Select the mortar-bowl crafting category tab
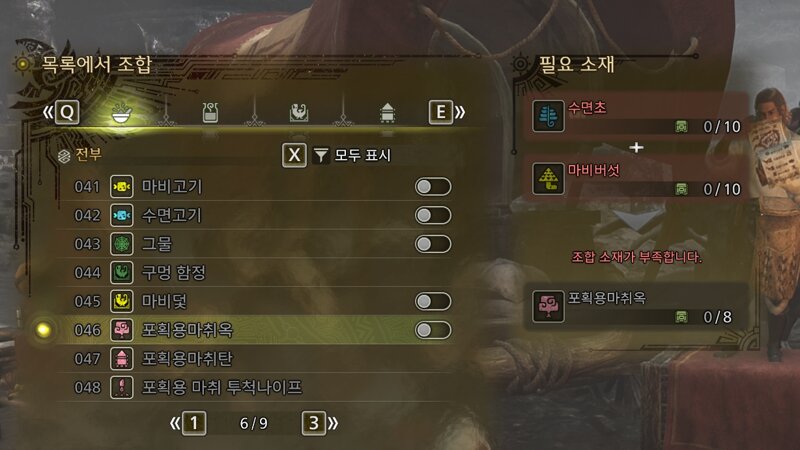The height and width of the screenshot is (450, 800). click(122, 113)
